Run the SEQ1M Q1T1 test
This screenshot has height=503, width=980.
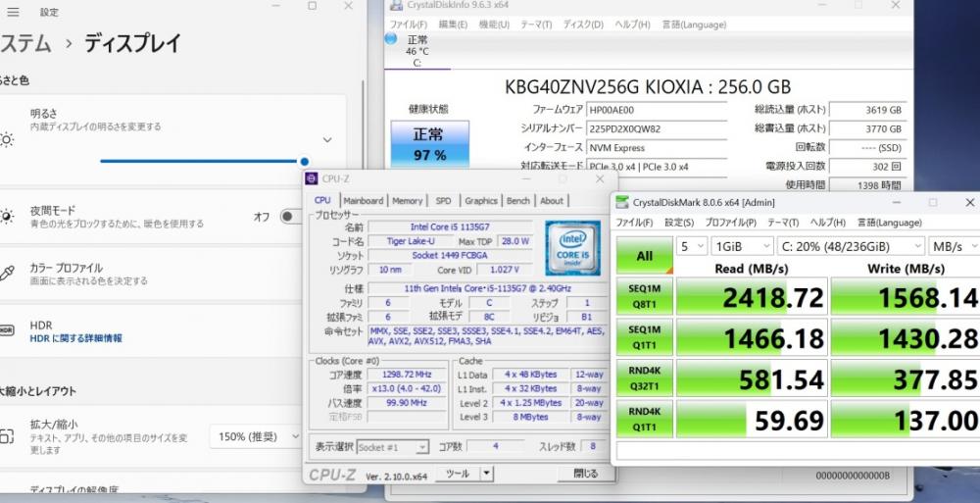point(645,337)
